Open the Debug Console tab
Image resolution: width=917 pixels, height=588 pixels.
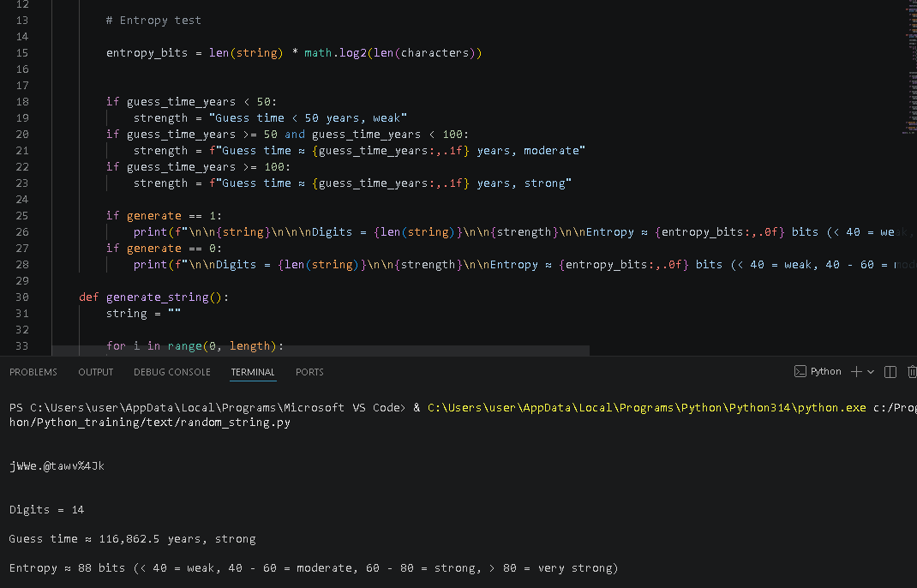click(172, 372)
